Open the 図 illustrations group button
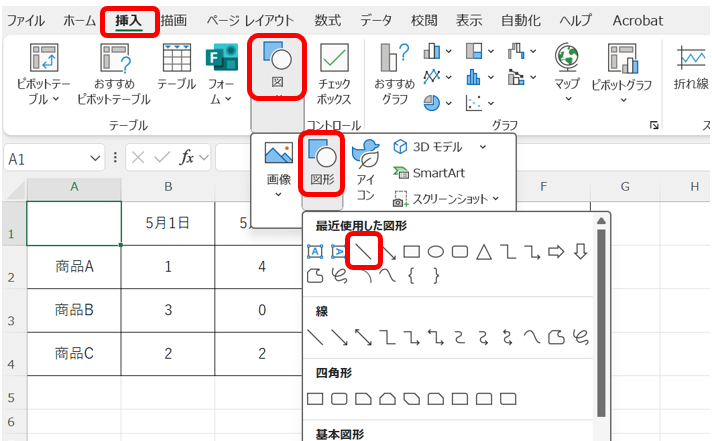Viewport: 712px width, 441px height. 277,67
